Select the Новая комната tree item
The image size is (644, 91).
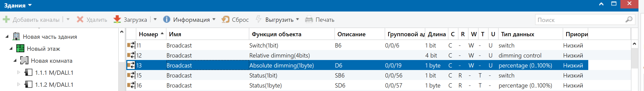(x=51, y=60)
